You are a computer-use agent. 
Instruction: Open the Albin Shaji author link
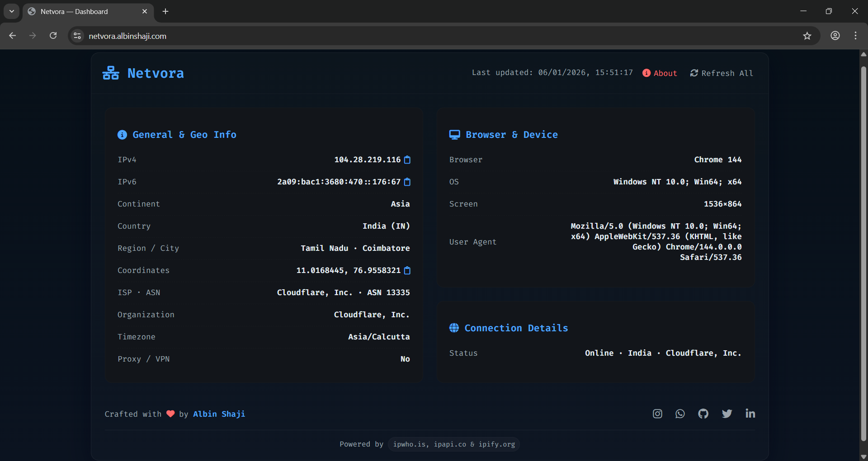[219, 414]
